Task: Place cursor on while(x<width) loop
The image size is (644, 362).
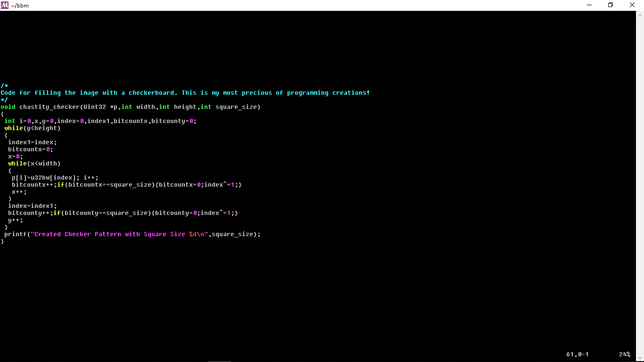Action: 34,164
